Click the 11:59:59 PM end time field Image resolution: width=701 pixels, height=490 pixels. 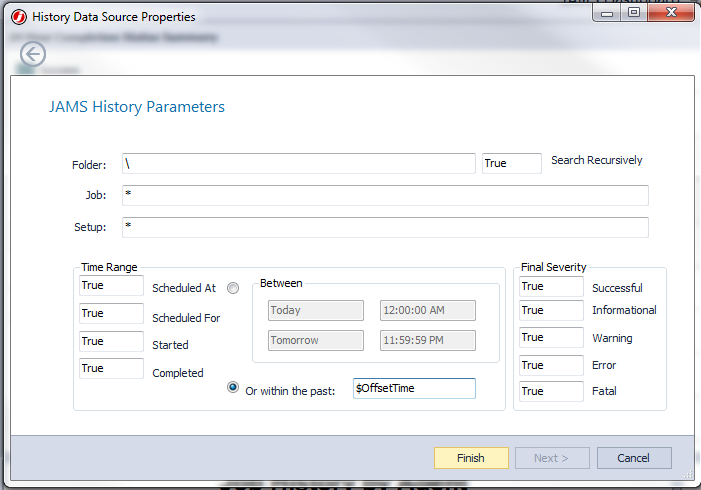pyautogui.click(x=428, y=340)
